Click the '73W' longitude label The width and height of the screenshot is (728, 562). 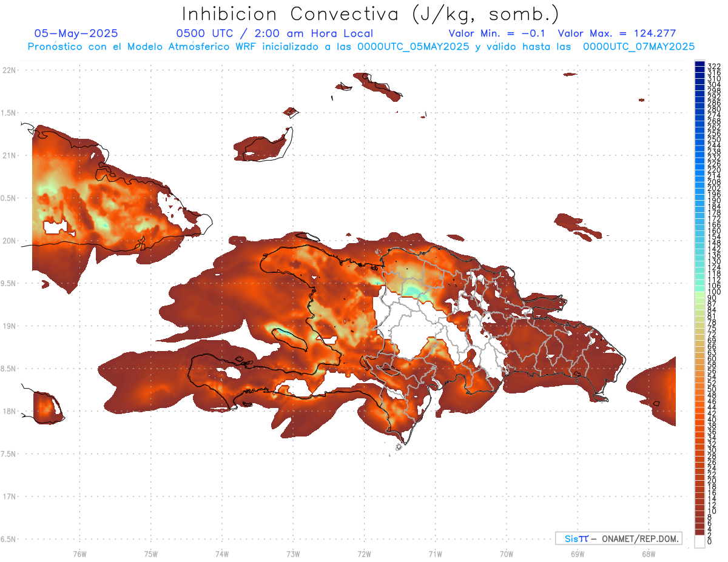click(293, 554)
